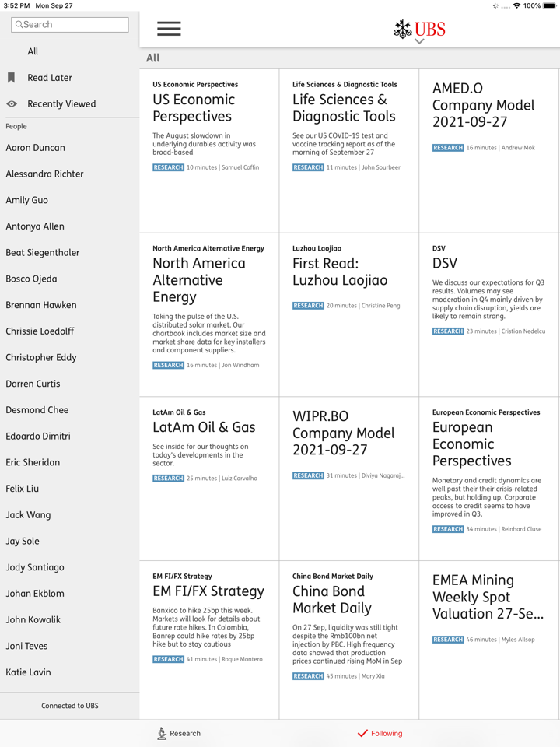Tap the Following checkmark icon
Screen dimensions: 560x747
tap(362, 733)
